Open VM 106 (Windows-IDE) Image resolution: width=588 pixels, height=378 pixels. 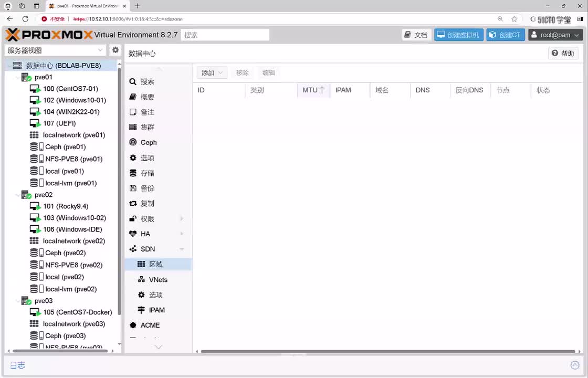[x=72, y=229]
